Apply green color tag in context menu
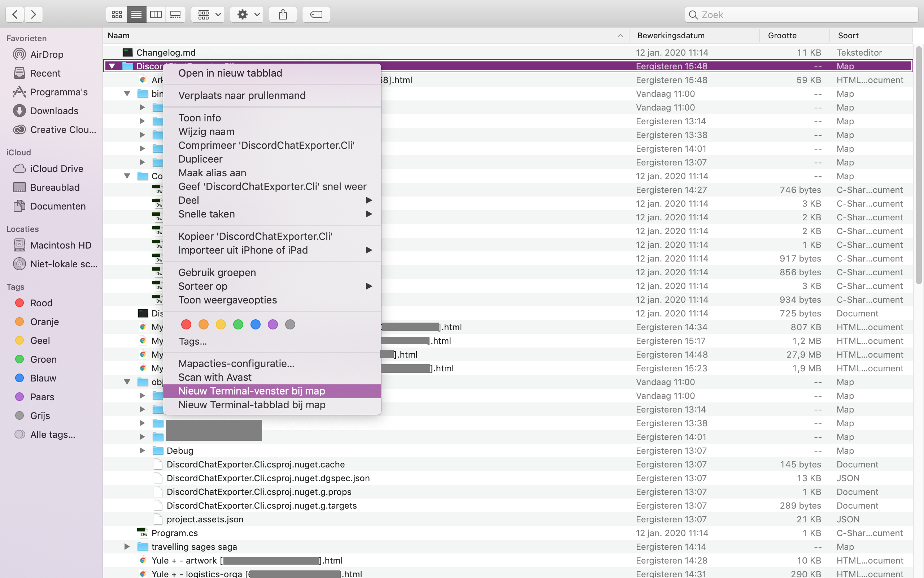 (x=238, y=324)
